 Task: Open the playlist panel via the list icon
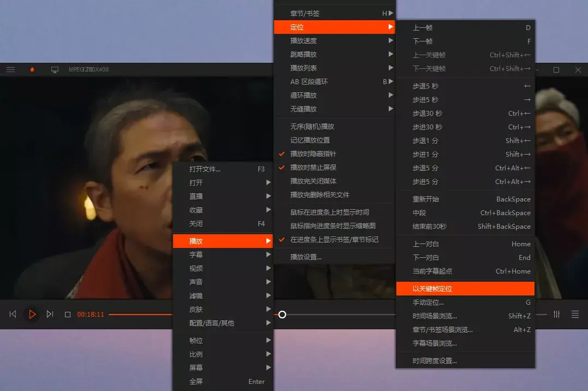(x=574, y=314)
